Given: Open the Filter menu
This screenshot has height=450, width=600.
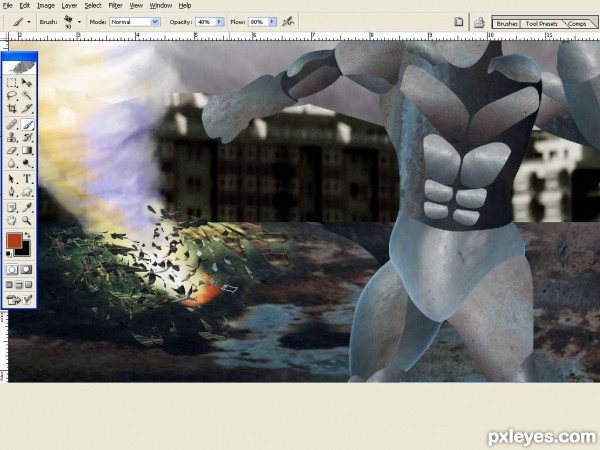Looking at the screenshot, I should pos(115,5).
